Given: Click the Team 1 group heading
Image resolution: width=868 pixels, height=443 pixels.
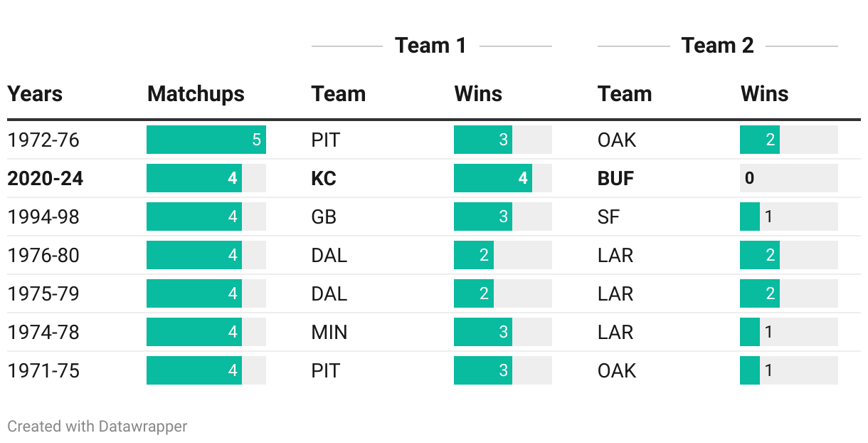Looking at the screenshot, I should pyautogui.click(x=430, y=46).
